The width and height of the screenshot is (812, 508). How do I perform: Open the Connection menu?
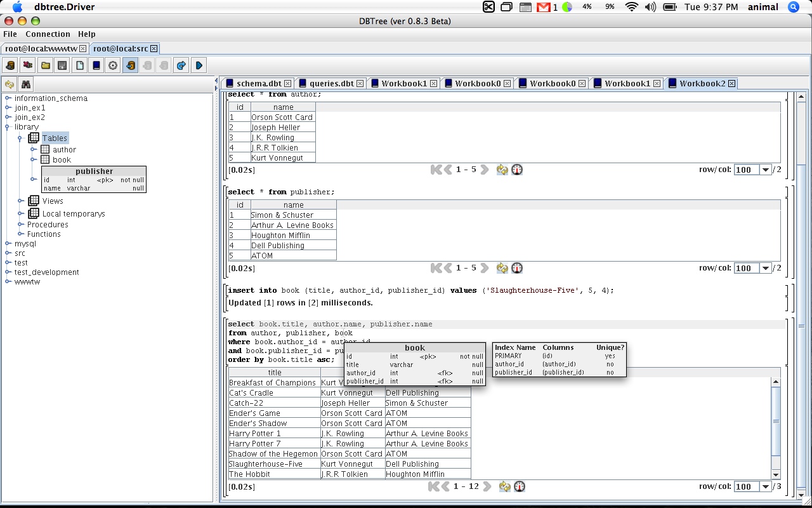click(48, 34)
